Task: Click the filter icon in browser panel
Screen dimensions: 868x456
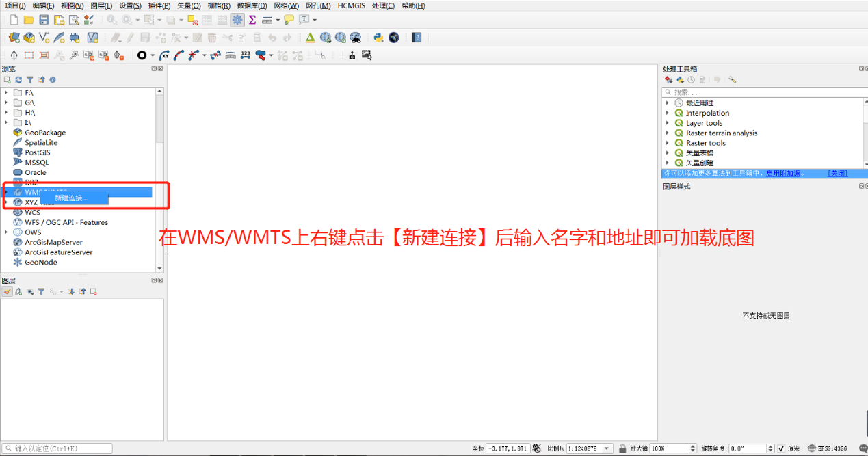Action: [29, 80]
